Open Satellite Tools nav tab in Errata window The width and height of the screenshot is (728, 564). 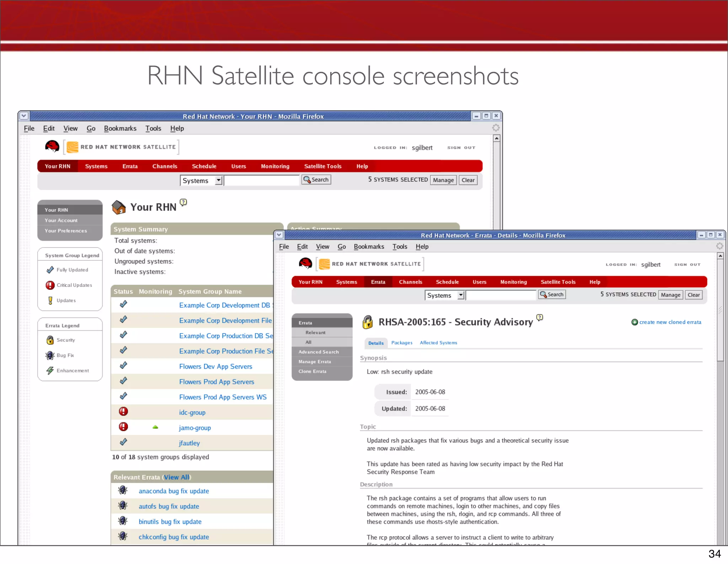558,282
